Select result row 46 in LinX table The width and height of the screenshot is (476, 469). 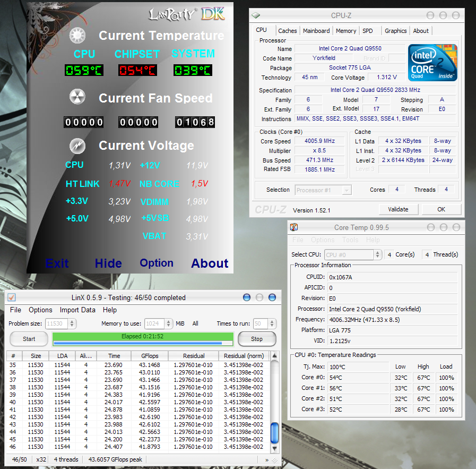pyautogui.click(x=138, y=447)
